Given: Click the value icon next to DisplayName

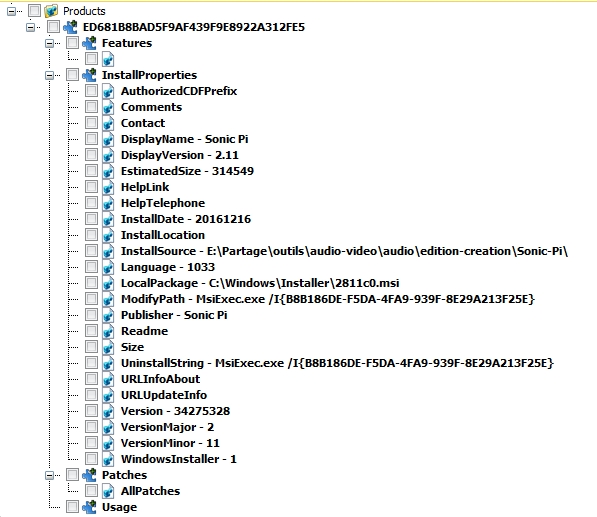Looking at the screenshot, I should pos(108,139).
